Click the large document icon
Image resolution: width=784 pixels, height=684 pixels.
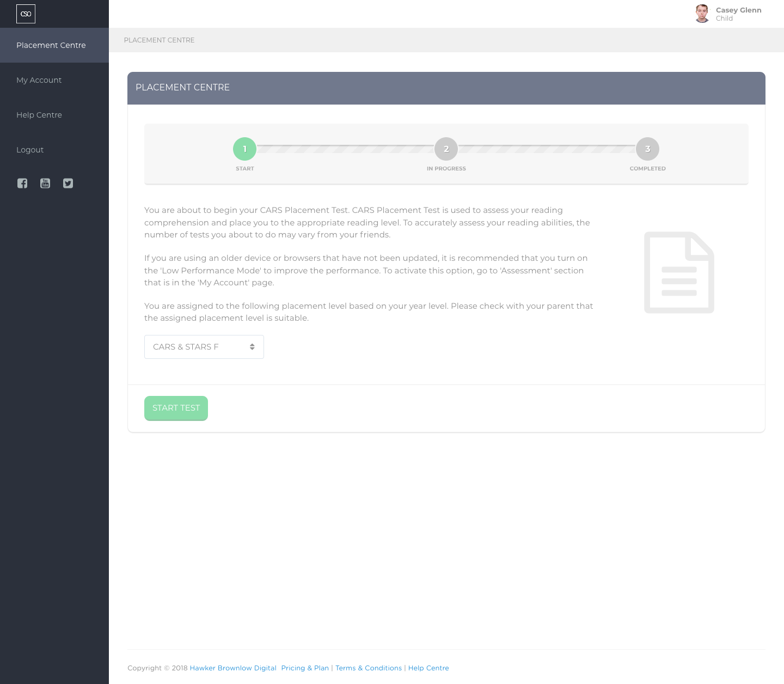[679, 272]
